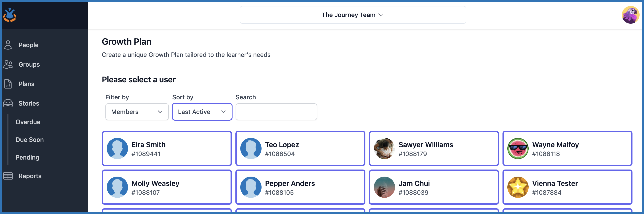Click the Reports table icon

click(8, 176)
